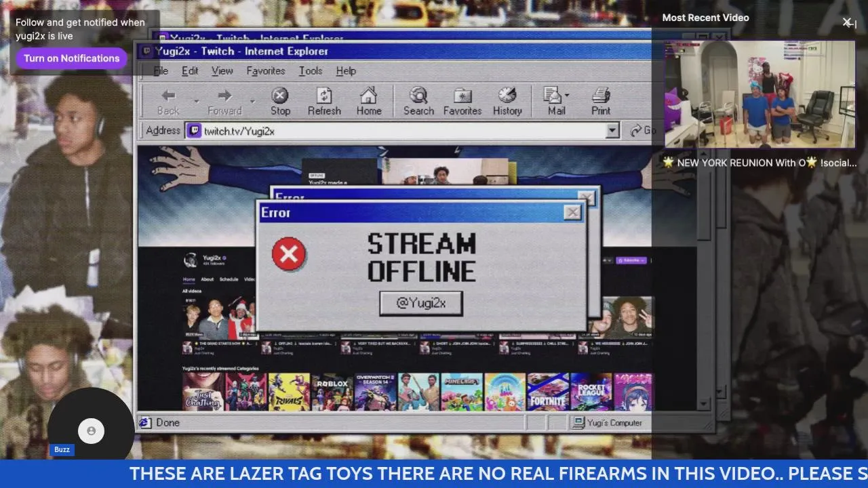This screenshot has height=488, width=868.
Task: Click the red error X icon
Action: [289, 254]
